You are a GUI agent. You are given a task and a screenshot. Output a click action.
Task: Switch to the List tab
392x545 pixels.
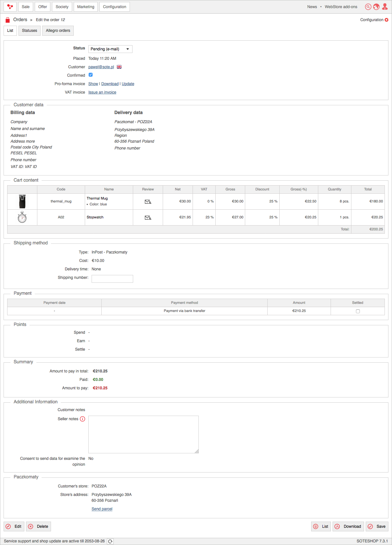(x=10, y=31)
